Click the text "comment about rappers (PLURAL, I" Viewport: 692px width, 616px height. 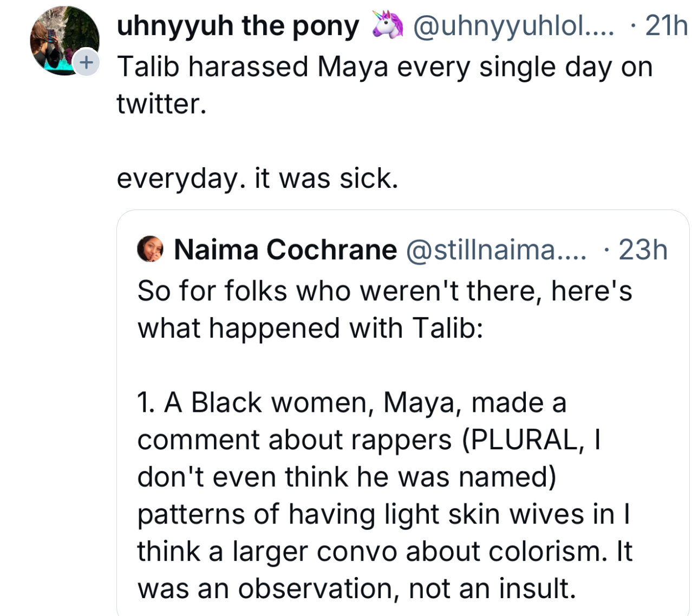pyautogui.click(x=369, y=440)
